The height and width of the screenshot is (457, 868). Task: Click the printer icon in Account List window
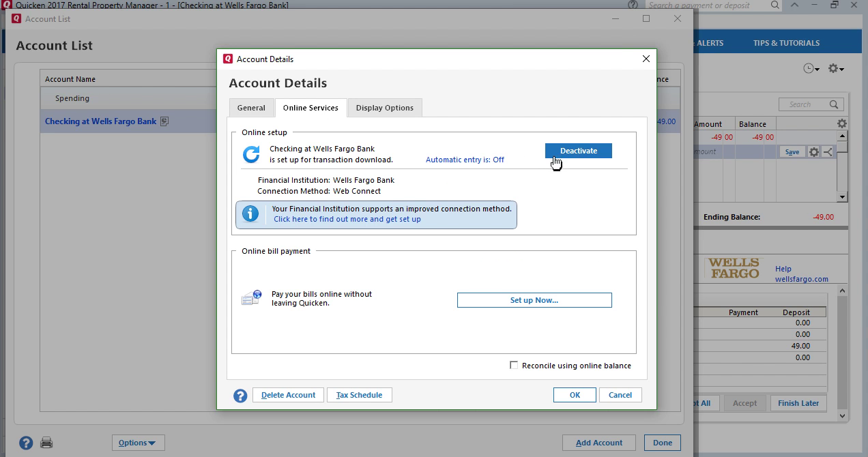[46, 443]
